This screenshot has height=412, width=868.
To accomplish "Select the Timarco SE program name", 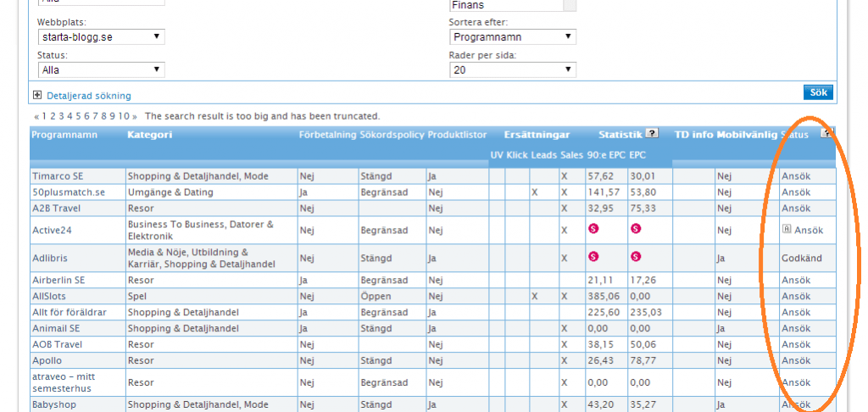I will [x=57, y=176].
